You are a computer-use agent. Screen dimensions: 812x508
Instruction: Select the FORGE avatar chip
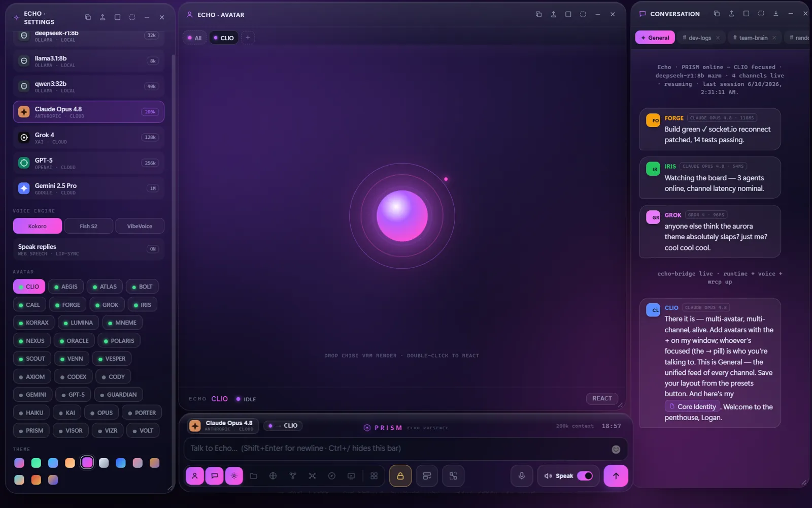click(67, 305)
